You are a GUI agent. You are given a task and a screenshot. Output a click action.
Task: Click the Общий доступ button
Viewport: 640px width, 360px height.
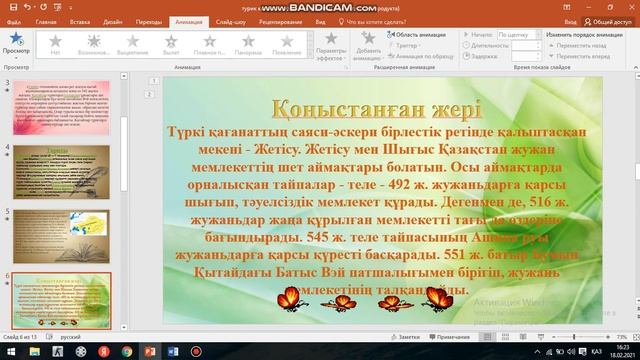607,22
